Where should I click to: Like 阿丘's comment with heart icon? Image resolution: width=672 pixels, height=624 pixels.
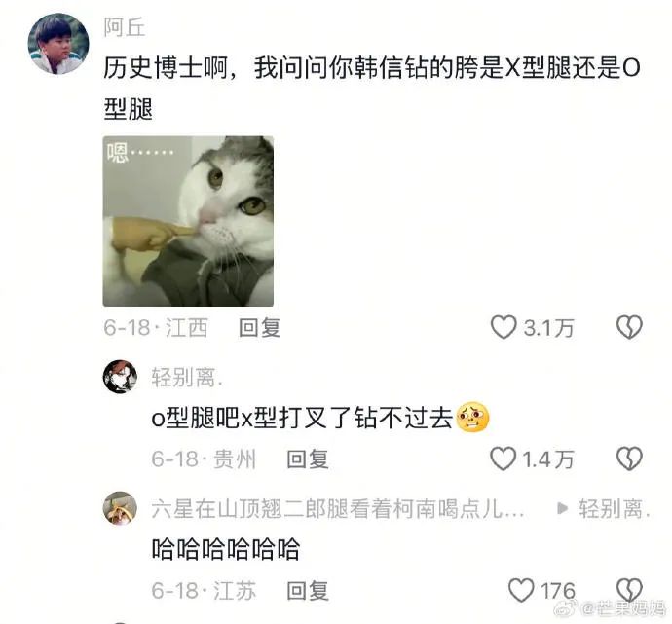[x=504, y=328]
